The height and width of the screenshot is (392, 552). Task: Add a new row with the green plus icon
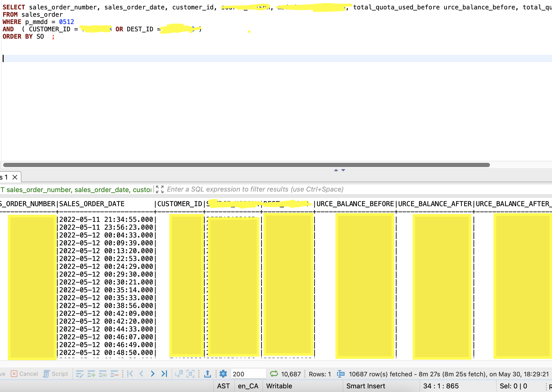[91, 373]
